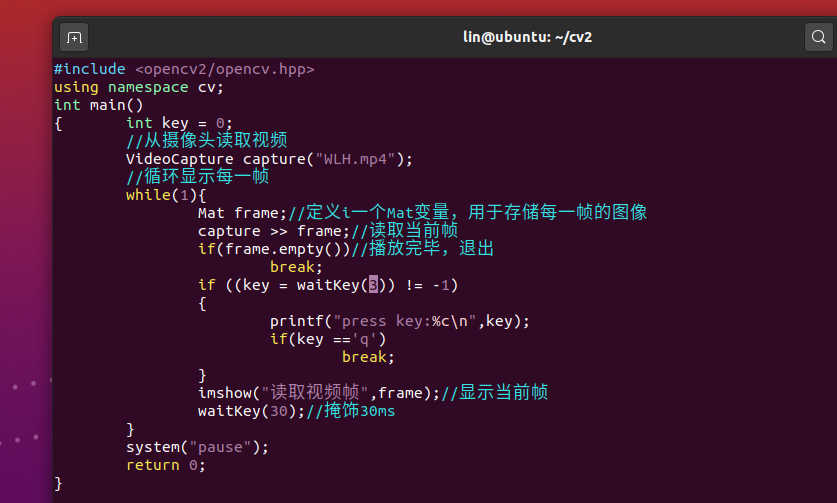This screenshot has width=837, height=503.
Task: Click the while(1){ loop statement
Action: tap(166, 195)
